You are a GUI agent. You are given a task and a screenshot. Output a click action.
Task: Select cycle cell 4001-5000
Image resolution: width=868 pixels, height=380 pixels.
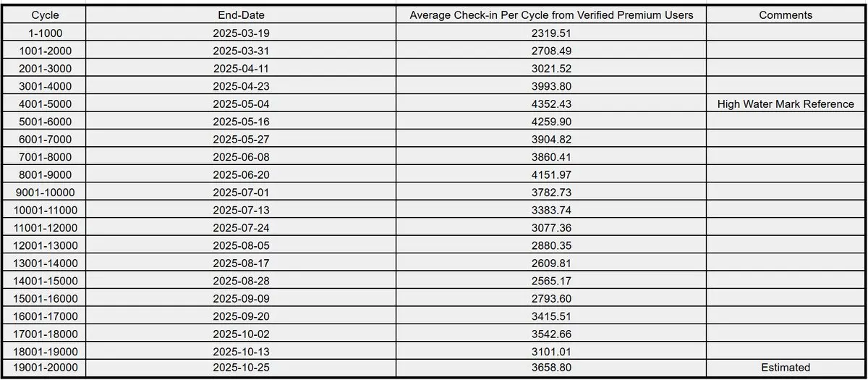point(45,104)
